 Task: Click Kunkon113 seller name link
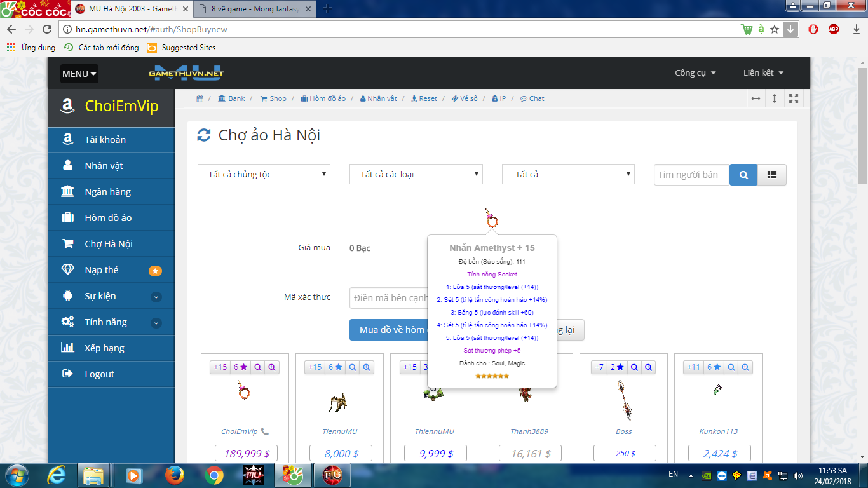pos(718,431)
